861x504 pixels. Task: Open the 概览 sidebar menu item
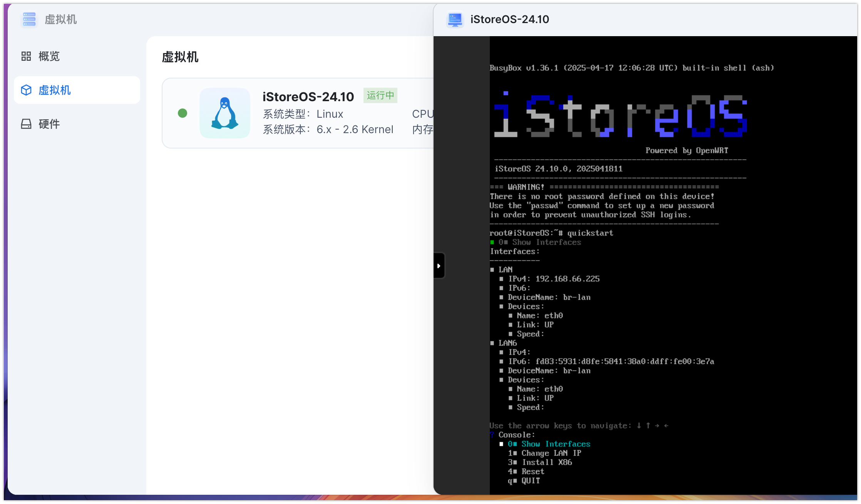click(49, 57)
